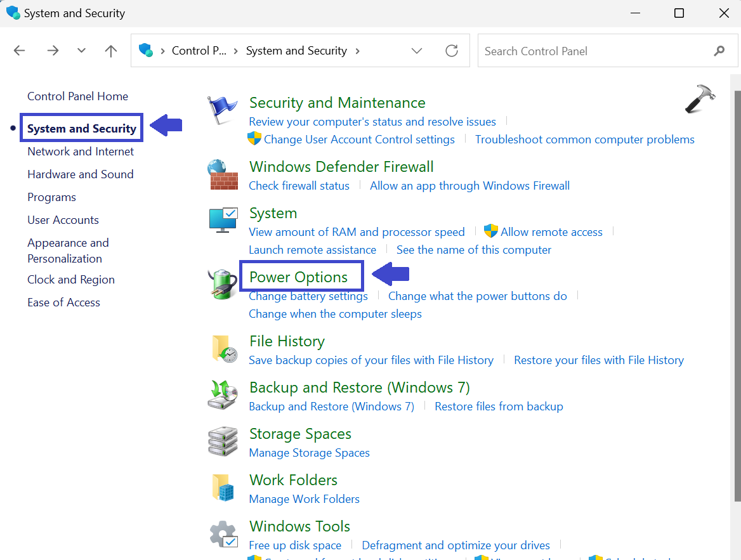Click the Power Options battery icon
The image size is (741, 560).
[223, 283]
